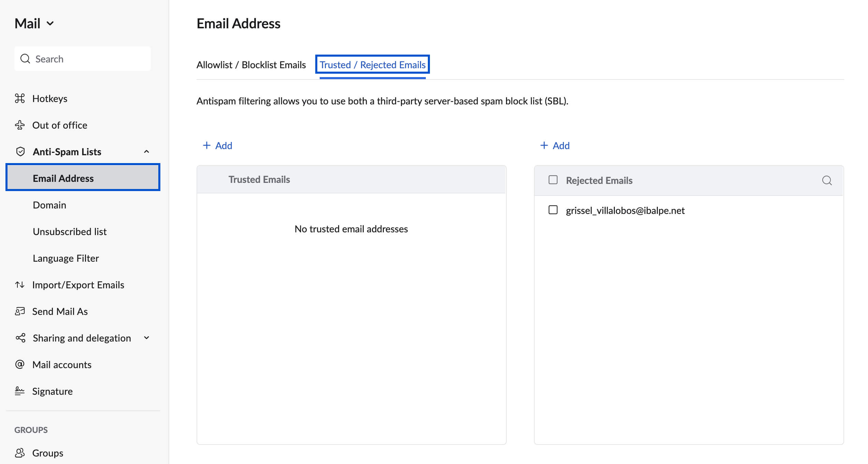The image size is (868, 464).
Task: Click the Signature icon
Action: pyautogui.click(x=20, y=391)
